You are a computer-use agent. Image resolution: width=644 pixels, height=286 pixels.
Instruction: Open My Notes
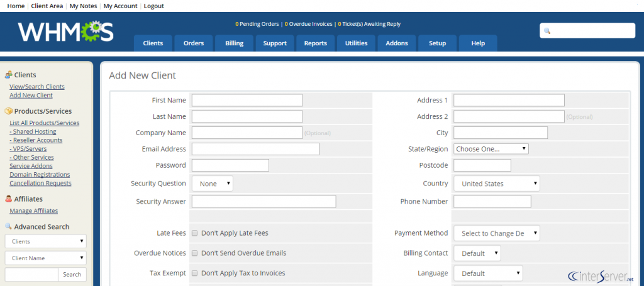(x=84, y=6)
